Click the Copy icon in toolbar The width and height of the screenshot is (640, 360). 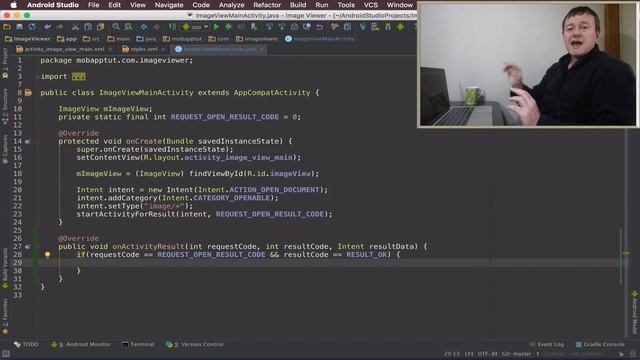(x=88, y=27)
